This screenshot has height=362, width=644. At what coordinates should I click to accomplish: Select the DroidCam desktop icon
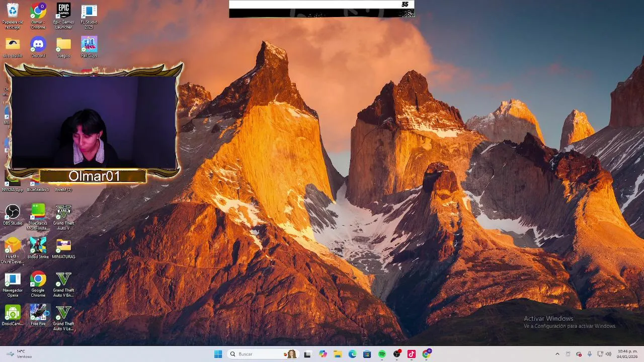point(13,315)
